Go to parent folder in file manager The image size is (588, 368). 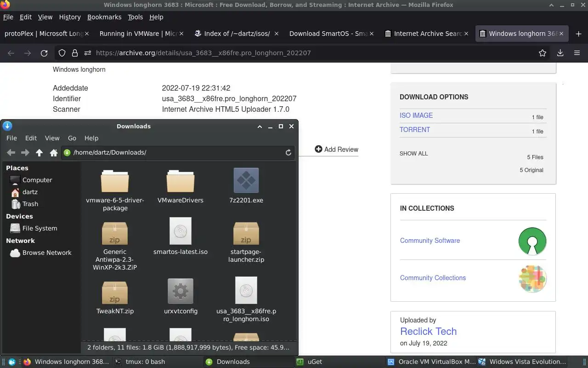[40, 153]
